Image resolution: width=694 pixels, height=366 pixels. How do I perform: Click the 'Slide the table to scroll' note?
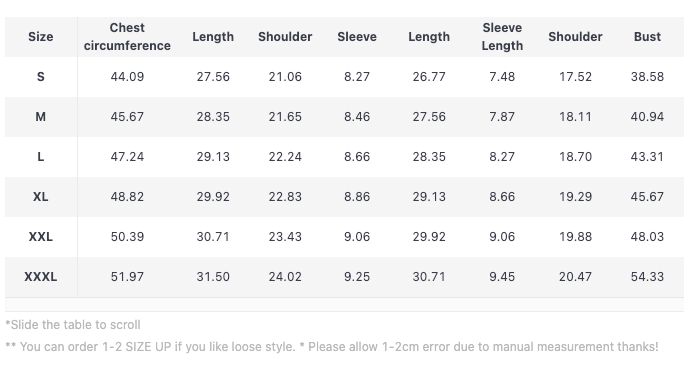(73, 325)
